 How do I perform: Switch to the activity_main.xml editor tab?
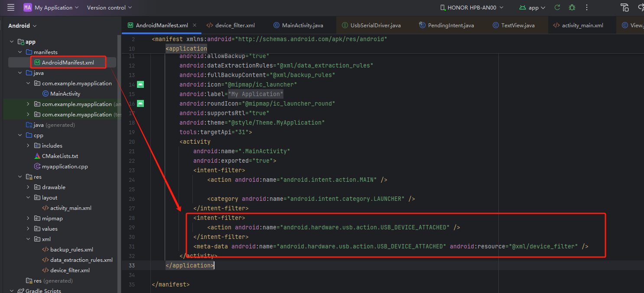(579, 25)
